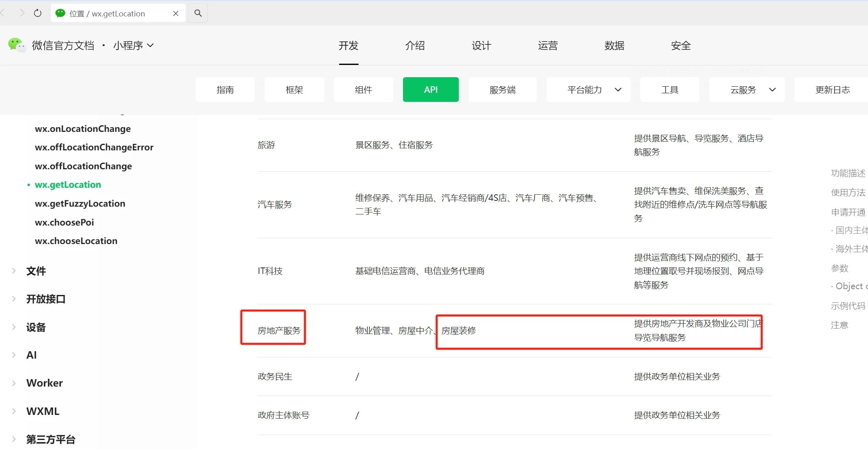Switch to the 运营 top tab
Screen dimensions: 868x449
click(x=547, y=46)
